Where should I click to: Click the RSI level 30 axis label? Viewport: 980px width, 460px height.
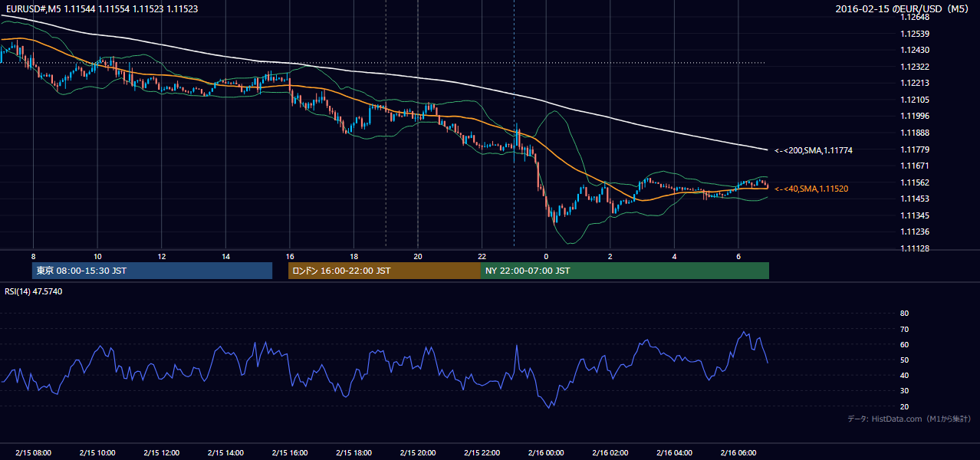coord(904,391)
